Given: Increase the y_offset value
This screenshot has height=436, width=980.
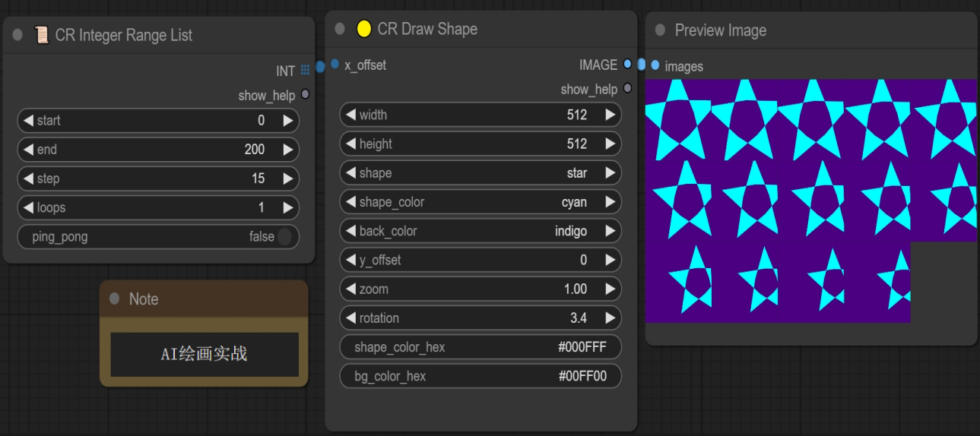Looking at the screenshot, I should (x=610, y=260).
